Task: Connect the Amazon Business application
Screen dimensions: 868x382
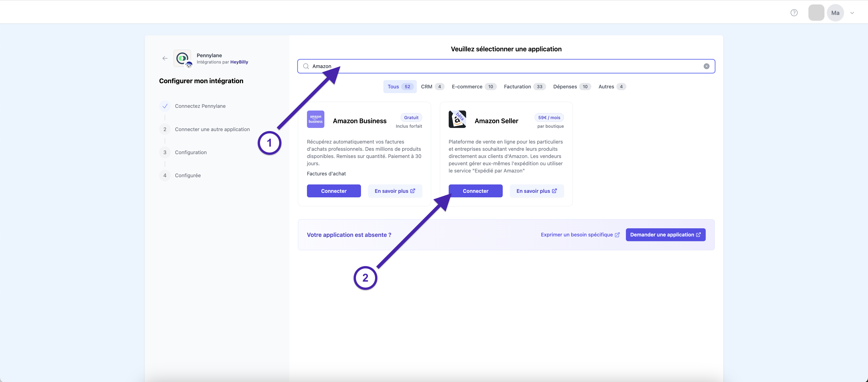Action: 334,191
